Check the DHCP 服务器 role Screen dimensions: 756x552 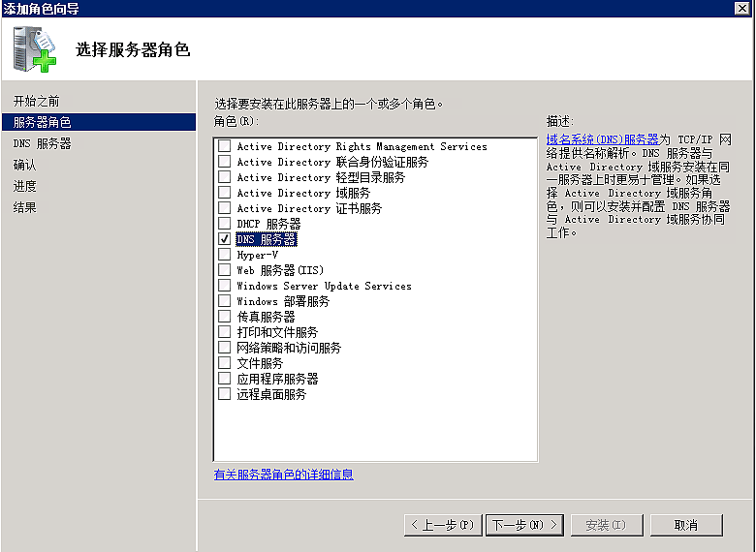[x=225, y=224]
